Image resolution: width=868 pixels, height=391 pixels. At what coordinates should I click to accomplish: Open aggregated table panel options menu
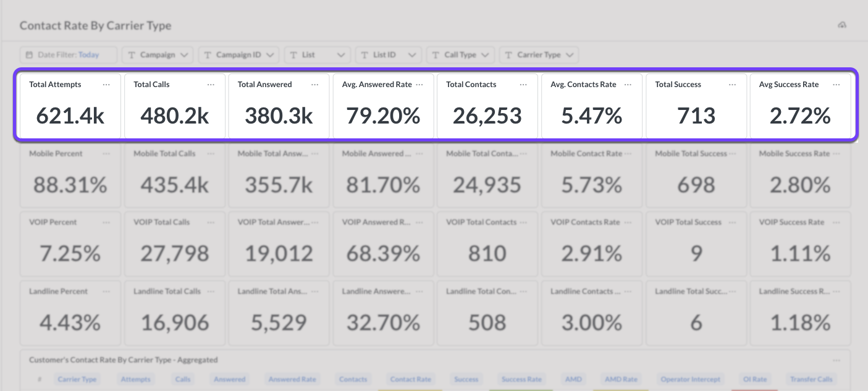[836, 360]
